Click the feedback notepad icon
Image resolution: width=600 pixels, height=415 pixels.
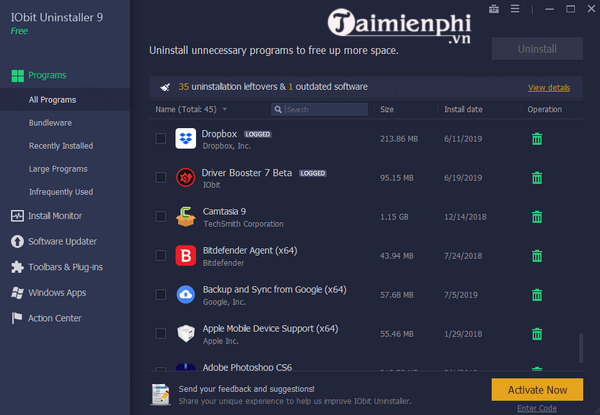tap(160, 394)
